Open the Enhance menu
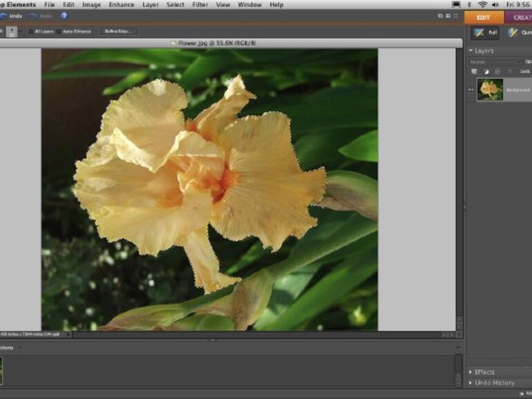 click(x=121, y=5)
